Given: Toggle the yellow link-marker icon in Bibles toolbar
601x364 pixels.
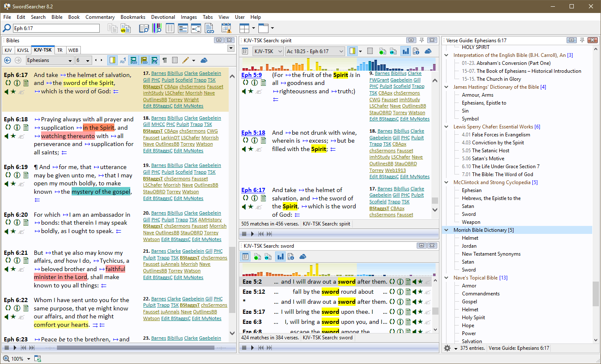Looking at the screenshot, I should pyautogui.click(x=144, y=60).
